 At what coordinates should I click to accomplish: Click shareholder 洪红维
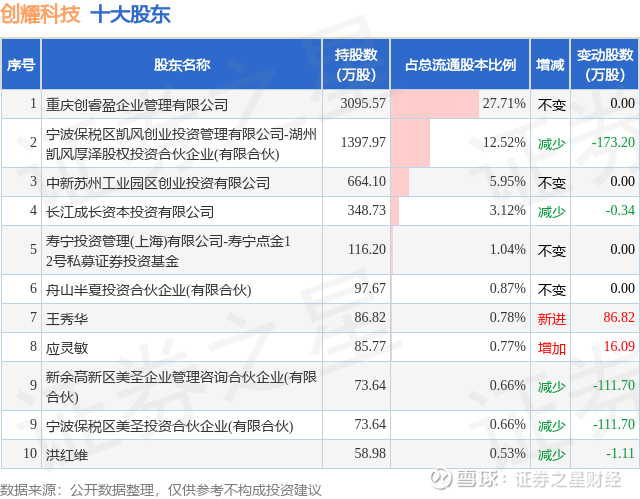[x=67, y=455]
